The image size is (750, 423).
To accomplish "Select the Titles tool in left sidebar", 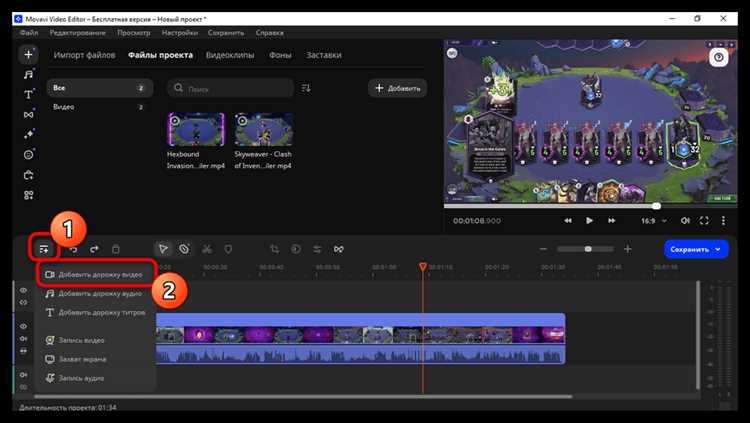I will point(29,94).
